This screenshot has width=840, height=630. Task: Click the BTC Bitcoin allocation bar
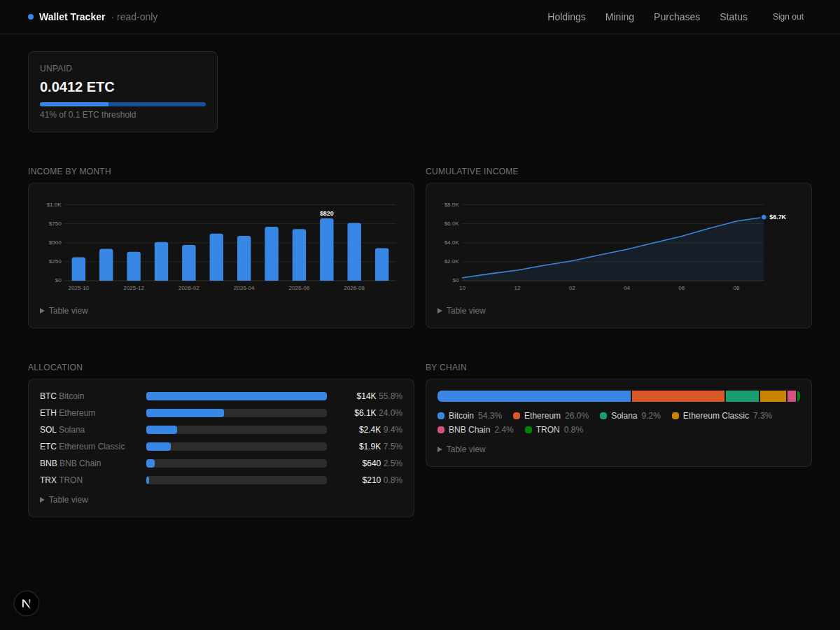(x=237, y=396)
